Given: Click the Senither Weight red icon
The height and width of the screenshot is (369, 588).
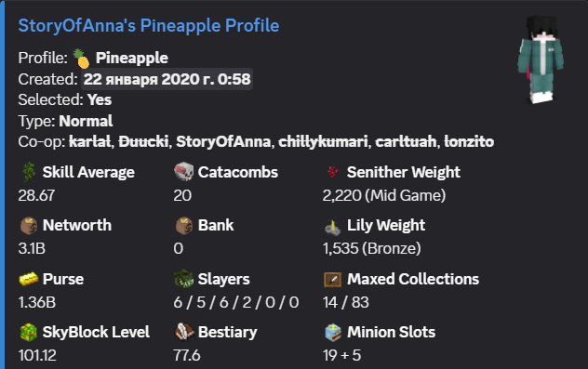Looking at the screenshot, I should coord(333,172).
